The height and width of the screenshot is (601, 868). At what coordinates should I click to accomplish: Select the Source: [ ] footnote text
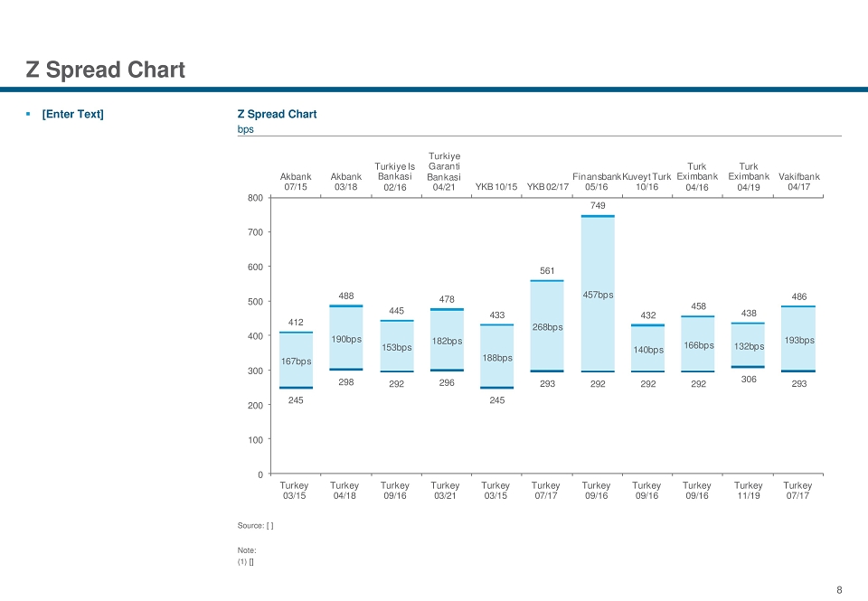(x=255, y=526)
